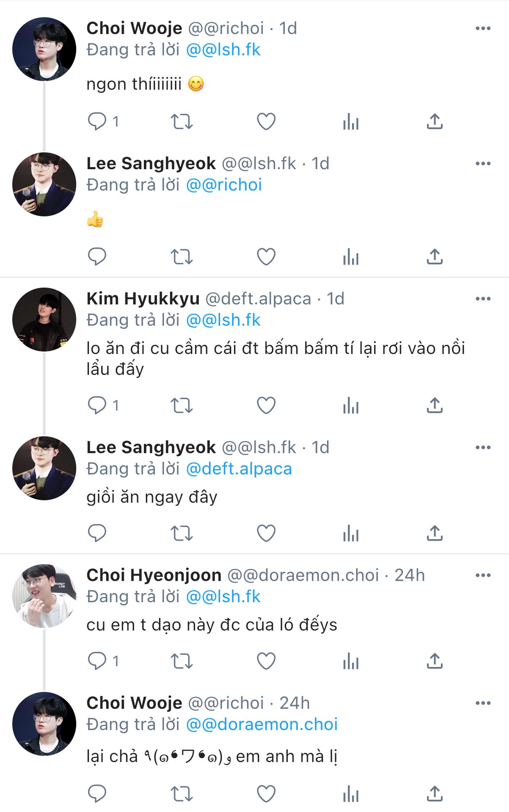
Task: Expand the three-dot menu on Lee Sanghyeok's thumbs-up reply
Action: click(x=483, y=164)
